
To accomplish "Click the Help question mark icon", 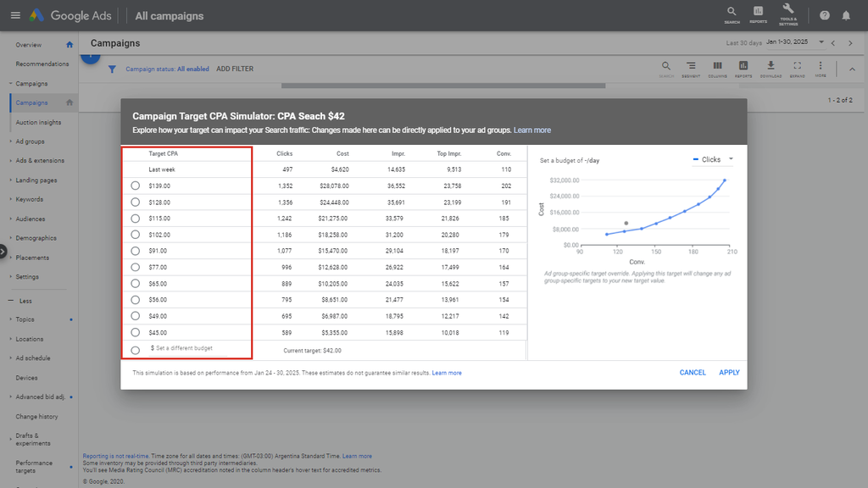I will (824, 15).
